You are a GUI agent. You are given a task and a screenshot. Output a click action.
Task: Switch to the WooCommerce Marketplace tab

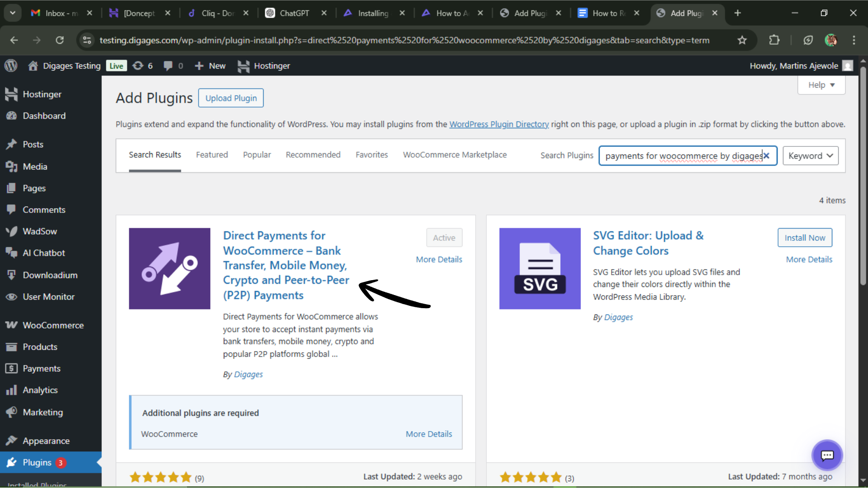point(454,155)
